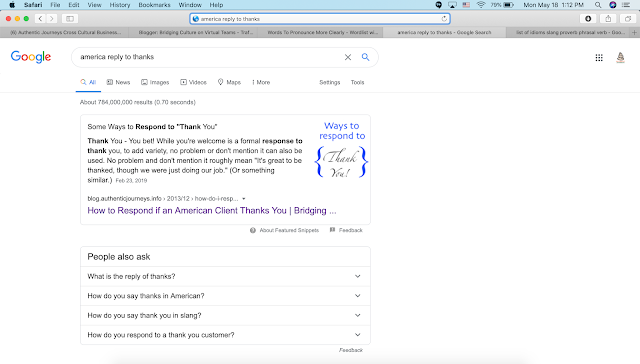Expand 'What is the reply of thanks?'

[225, 276]
